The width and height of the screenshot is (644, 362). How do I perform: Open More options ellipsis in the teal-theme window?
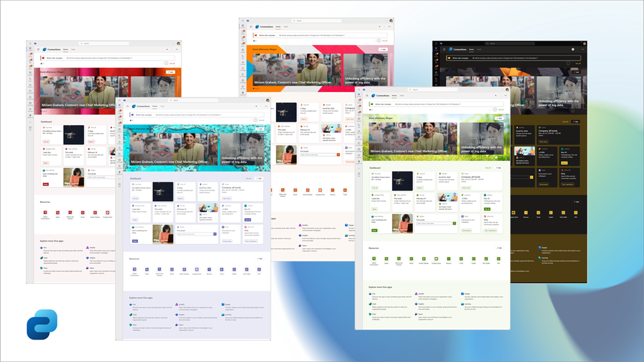pos(266,106)
